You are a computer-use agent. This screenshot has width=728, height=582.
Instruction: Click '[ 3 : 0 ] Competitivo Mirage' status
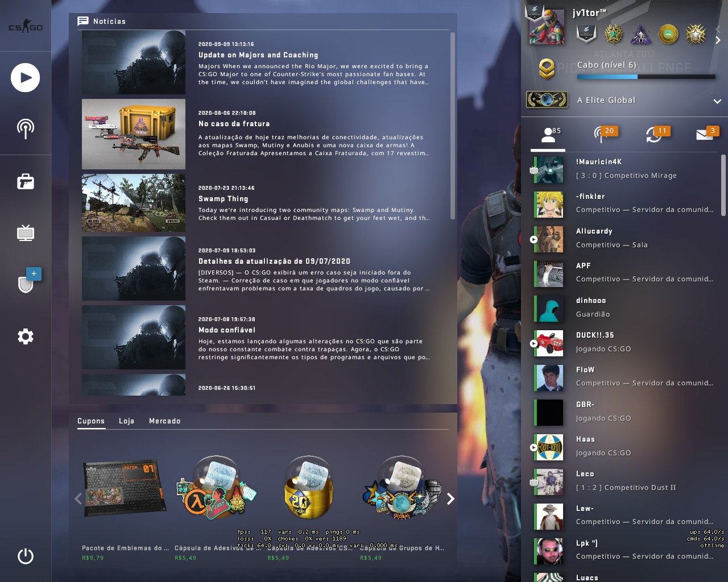(626, 176)
